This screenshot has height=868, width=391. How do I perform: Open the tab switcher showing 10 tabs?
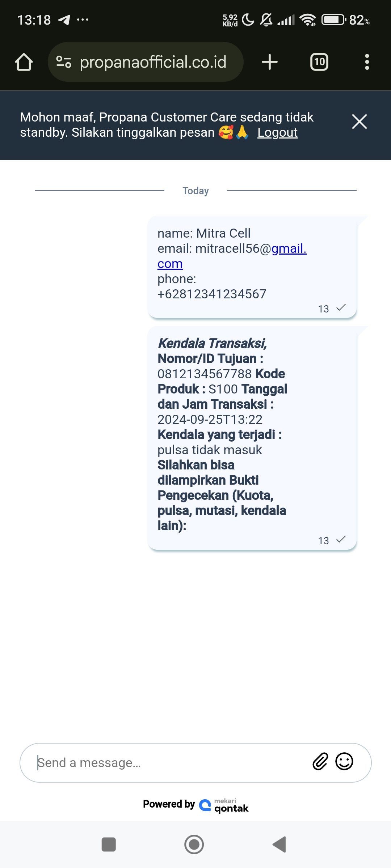319,62
